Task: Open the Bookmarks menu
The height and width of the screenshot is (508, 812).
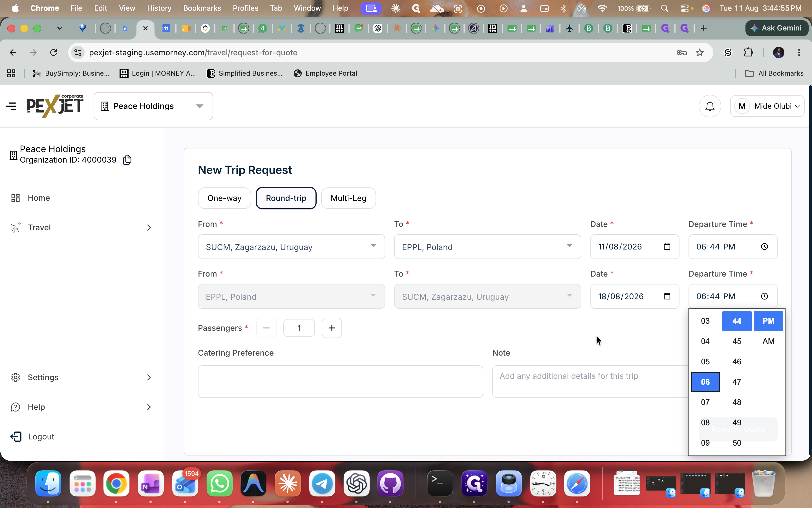Action: (202, 8)
